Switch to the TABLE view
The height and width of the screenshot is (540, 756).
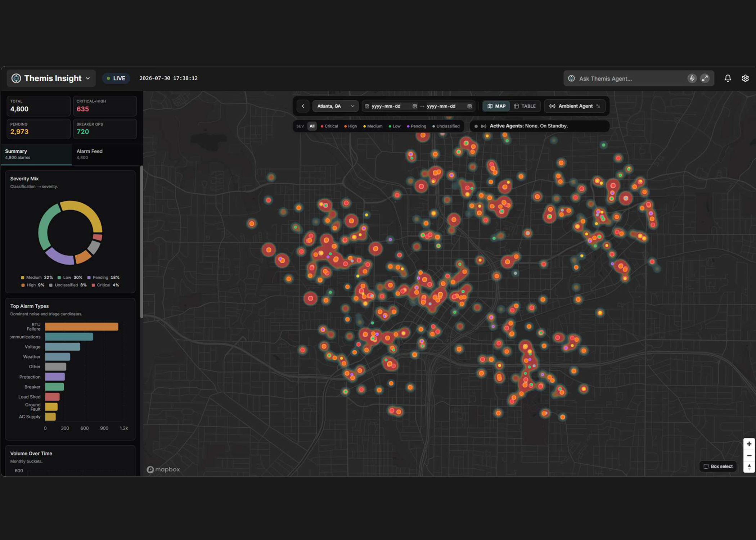525,106
